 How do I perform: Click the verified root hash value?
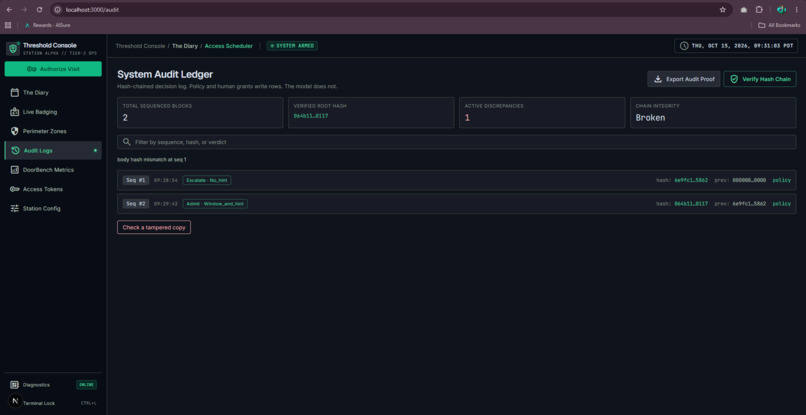310,116
